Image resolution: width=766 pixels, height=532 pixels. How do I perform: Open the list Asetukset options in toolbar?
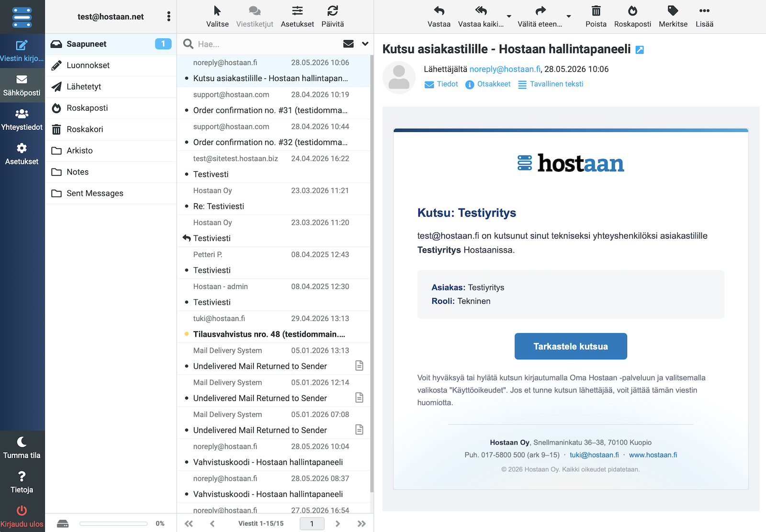click(x=297, y=17)
